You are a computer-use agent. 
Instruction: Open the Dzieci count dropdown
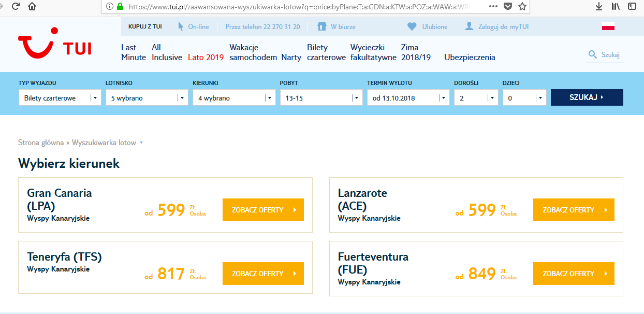[x=524, y=98]
